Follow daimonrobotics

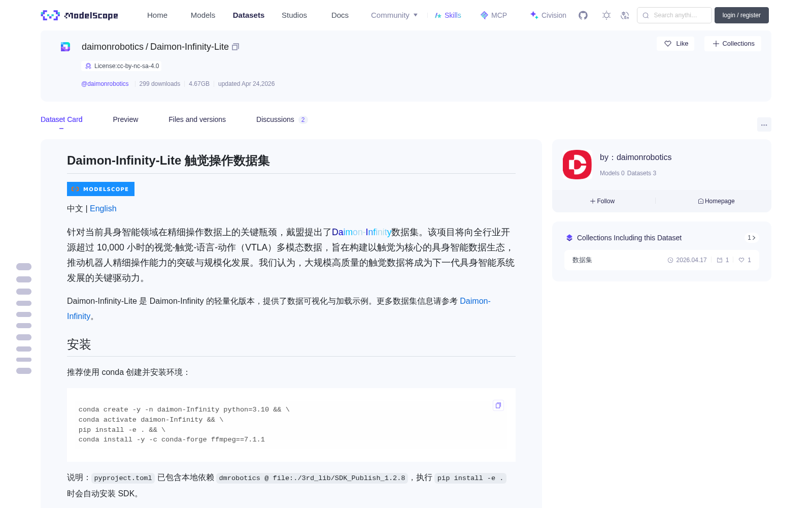602,201
